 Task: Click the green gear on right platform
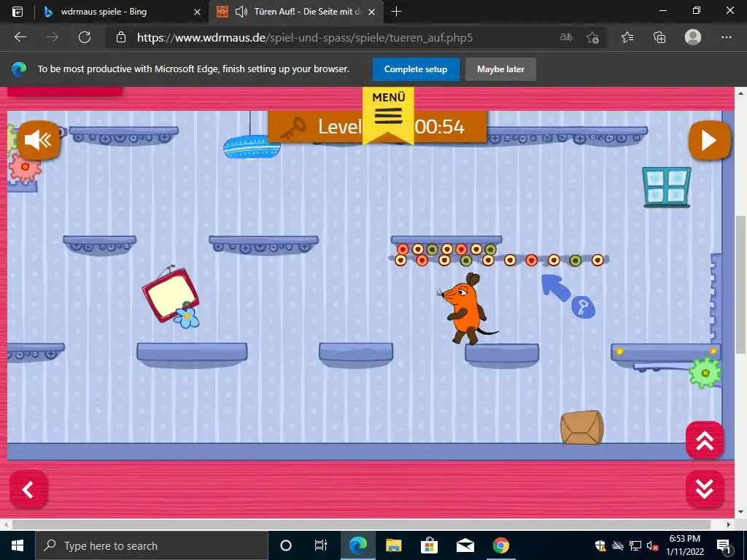tap(705, 373)
